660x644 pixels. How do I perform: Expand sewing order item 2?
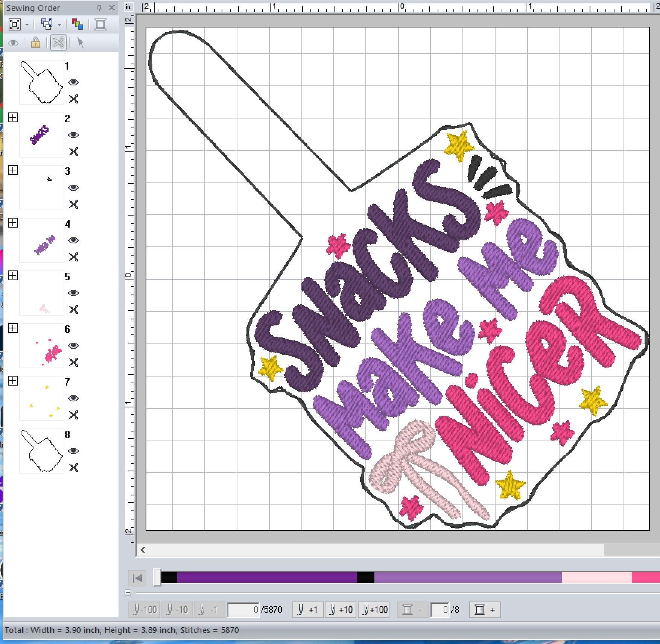pos(13,117)
